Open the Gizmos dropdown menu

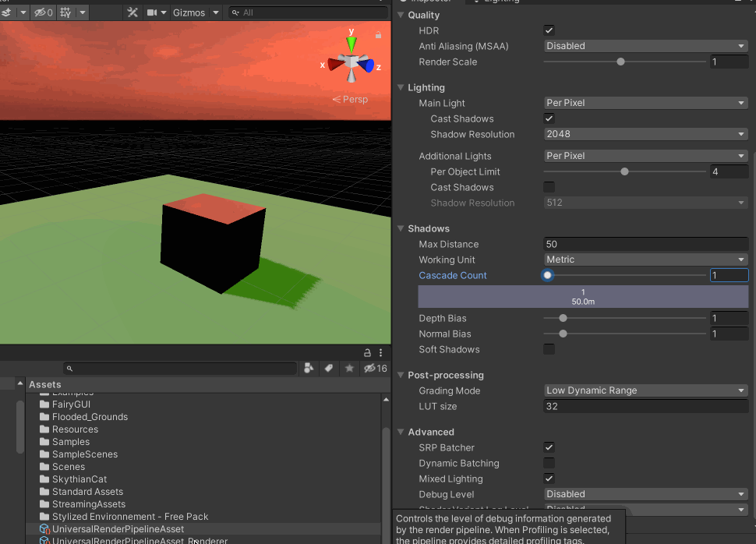tap(195, 12)
